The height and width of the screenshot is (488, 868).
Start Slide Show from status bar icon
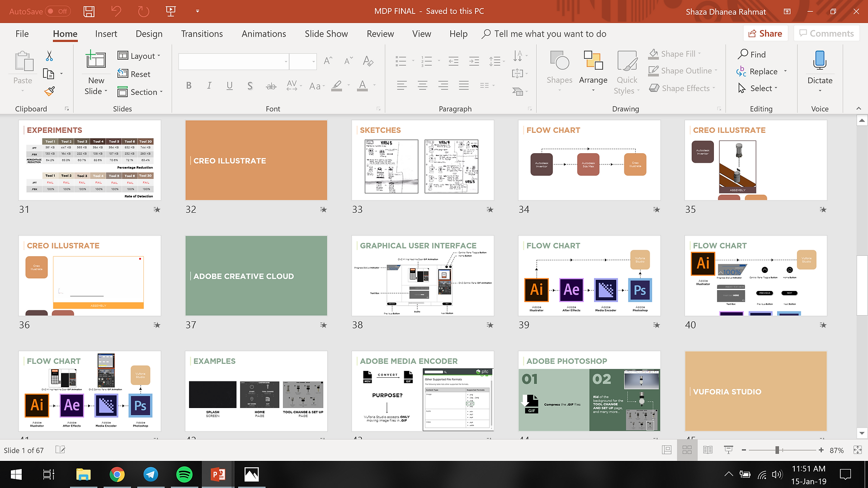[728, 450]
